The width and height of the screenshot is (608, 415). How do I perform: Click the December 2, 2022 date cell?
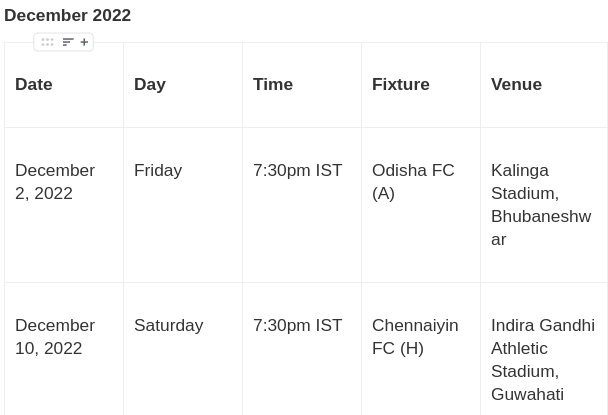point(55,181)
